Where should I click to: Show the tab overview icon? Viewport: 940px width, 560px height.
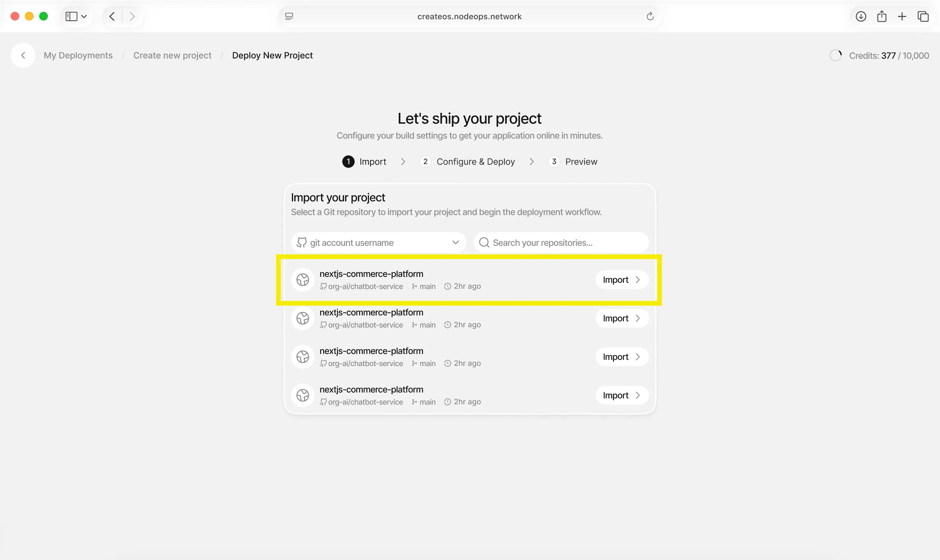click(x=923, y=16)
